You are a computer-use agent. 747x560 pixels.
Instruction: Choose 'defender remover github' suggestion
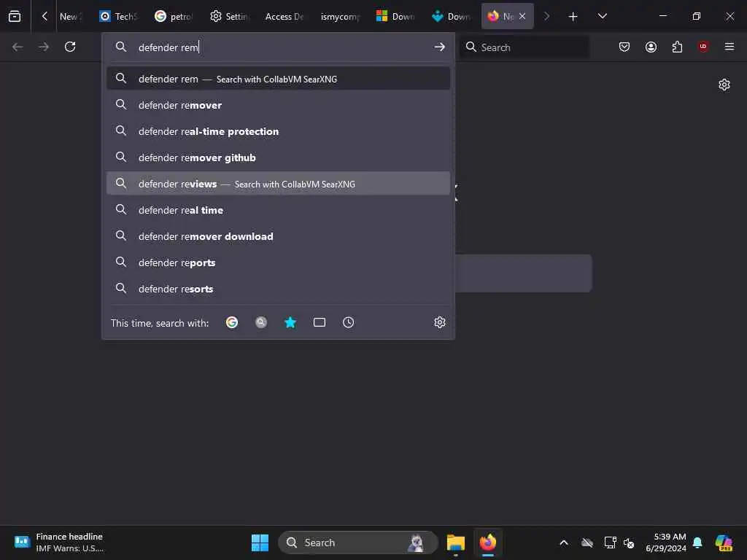(278, 157)
